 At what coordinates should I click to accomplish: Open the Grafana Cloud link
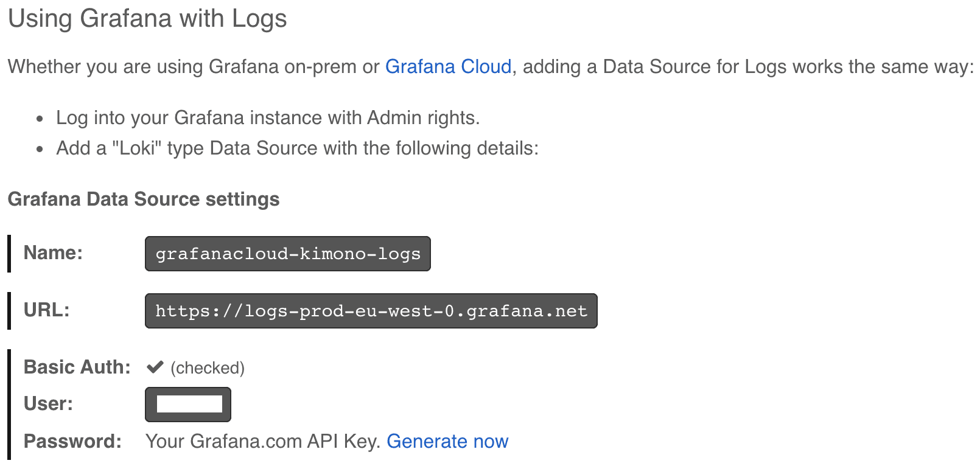448,66
